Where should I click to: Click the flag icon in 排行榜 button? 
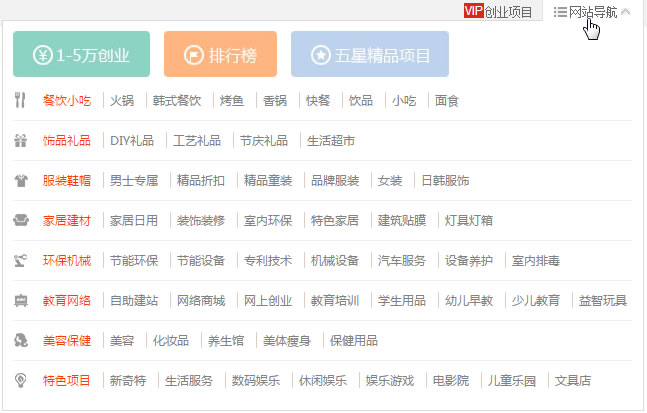point(194,55)
